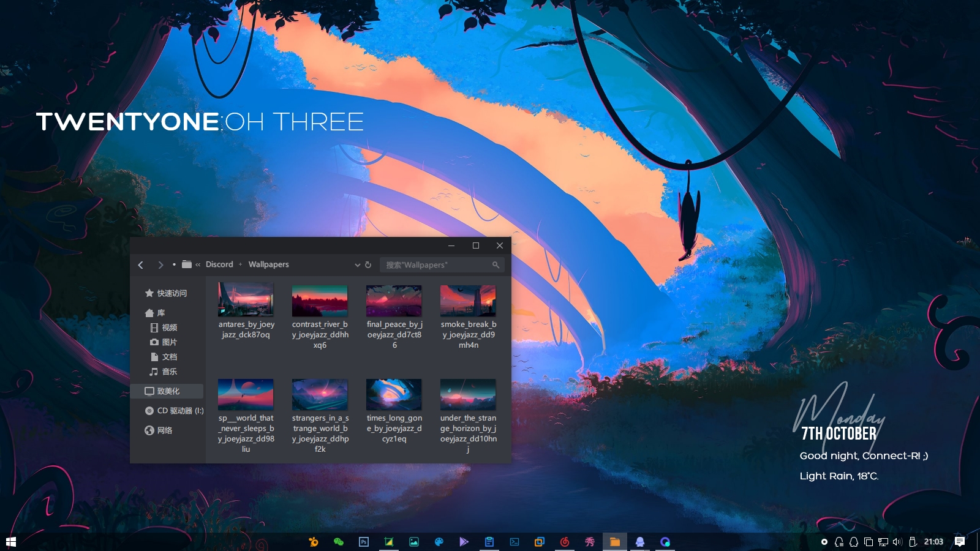
Task: Expand the hidden path chevron before Discord
Action: [x=198, y=264]
